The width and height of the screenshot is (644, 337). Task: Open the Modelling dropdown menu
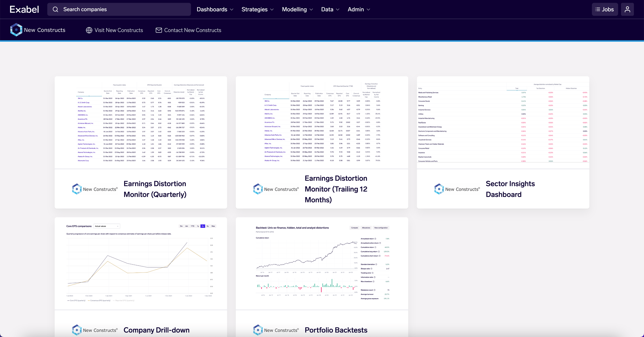(x=297, y=9)
